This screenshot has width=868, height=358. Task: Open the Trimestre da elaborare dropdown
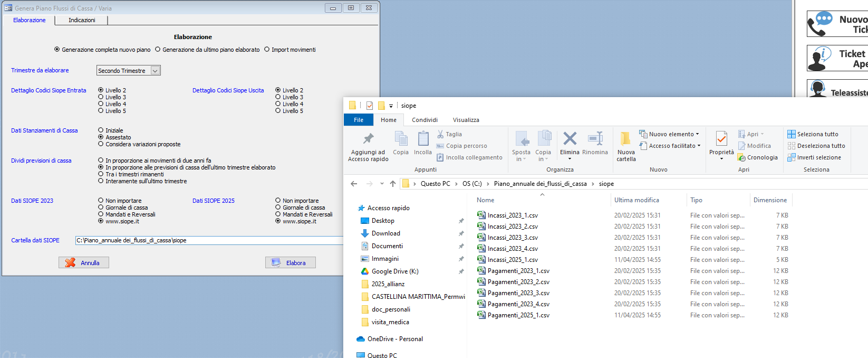(155, 71)
